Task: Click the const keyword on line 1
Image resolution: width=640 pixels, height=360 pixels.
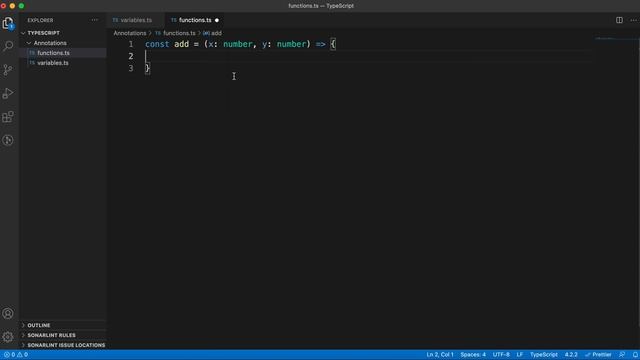Action: click(x=157, y=44)
